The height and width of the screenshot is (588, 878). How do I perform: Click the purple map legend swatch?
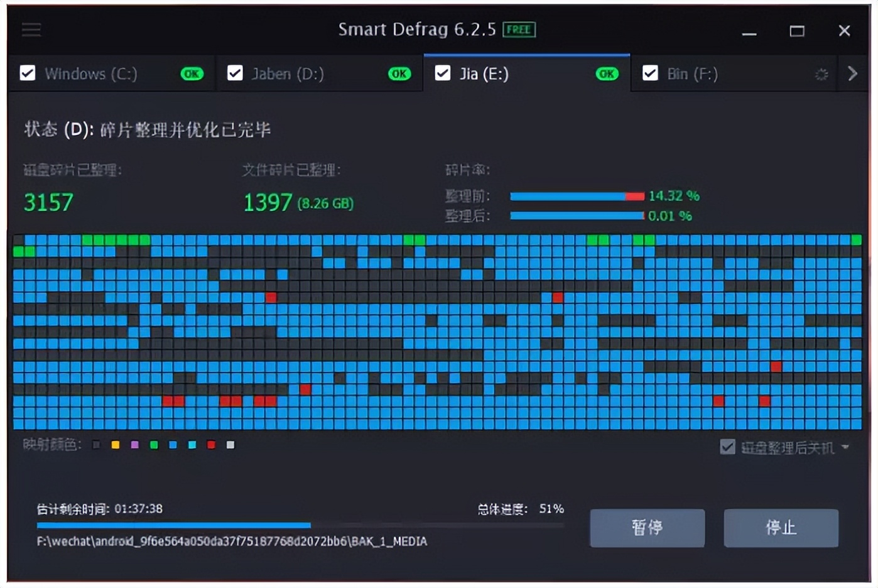(x=134, y=445)
